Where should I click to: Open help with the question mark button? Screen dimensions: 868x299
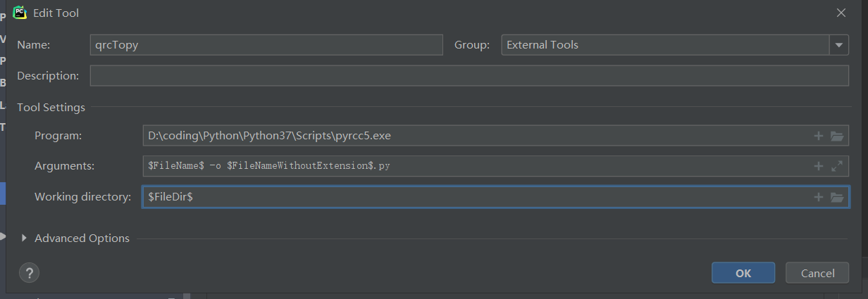coord(30,273)
